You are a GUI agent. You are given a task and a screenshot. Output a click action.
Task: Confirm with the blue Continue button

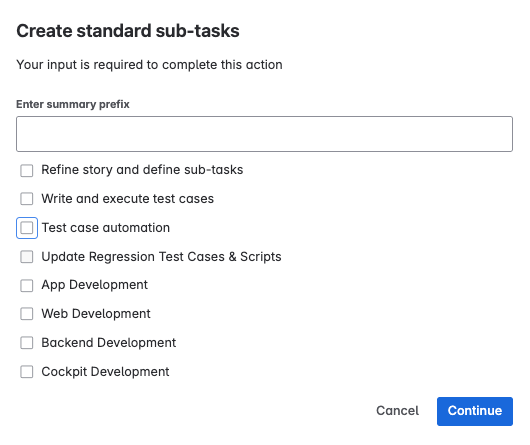pos(475,411)
